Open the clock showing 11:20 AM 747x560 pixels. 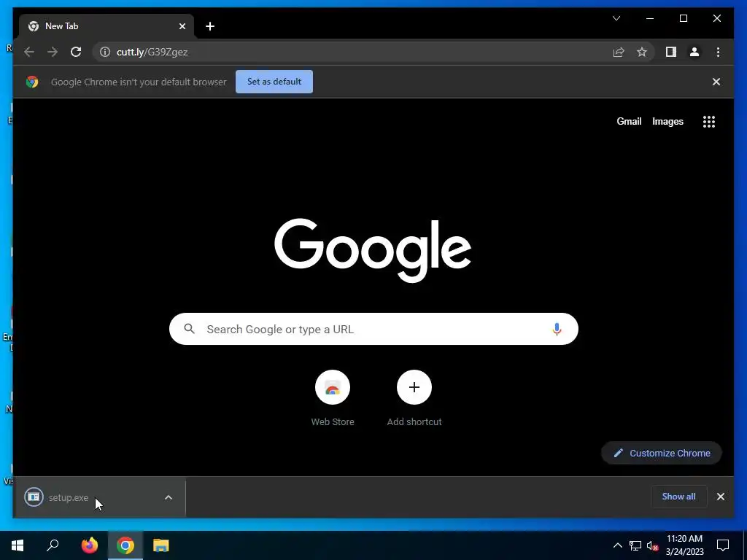click(684, 545)
